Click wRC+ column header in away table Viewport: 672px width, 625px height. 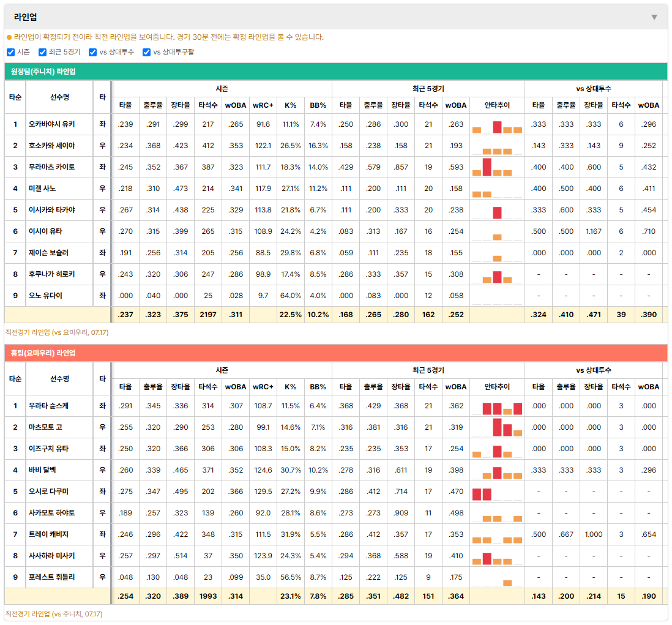(x=263, y=105)
